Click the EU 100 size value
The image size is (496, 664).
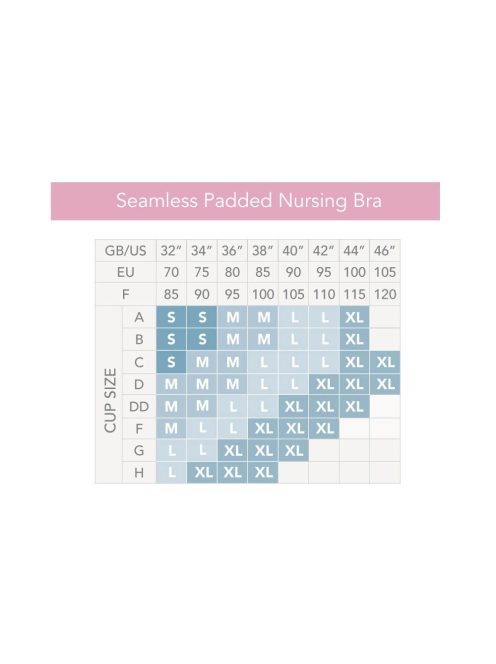point(354,272)
